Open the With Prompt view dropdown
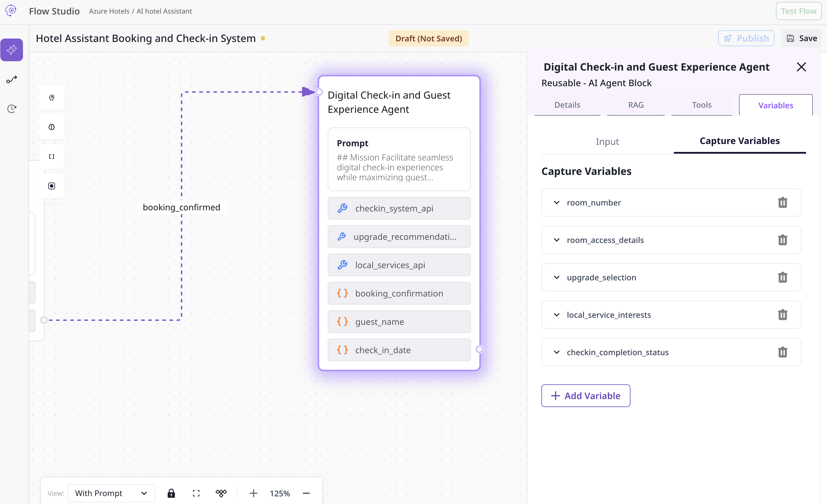The width and height of the screenshot is (827, 504). point(111,493)
